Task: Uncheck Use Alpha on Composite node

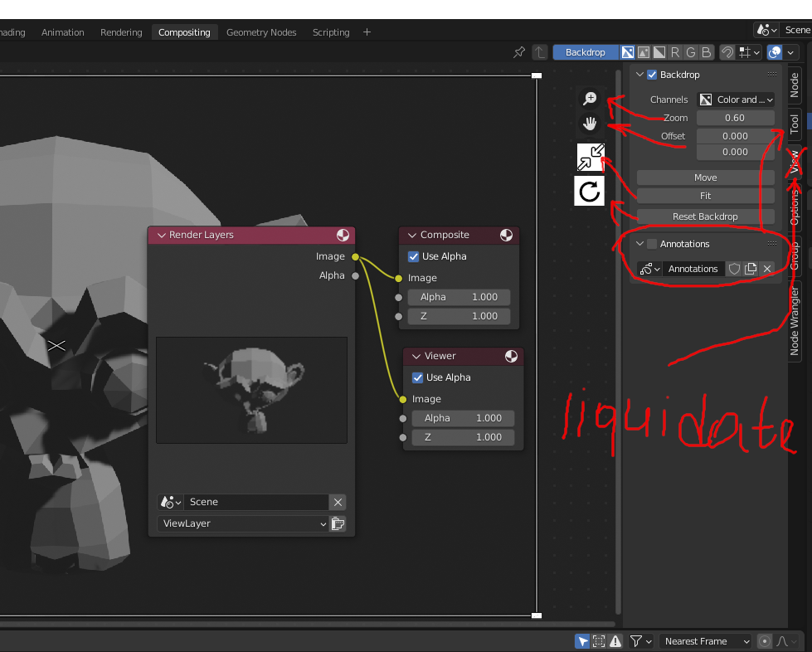Action: pos(413,256)
